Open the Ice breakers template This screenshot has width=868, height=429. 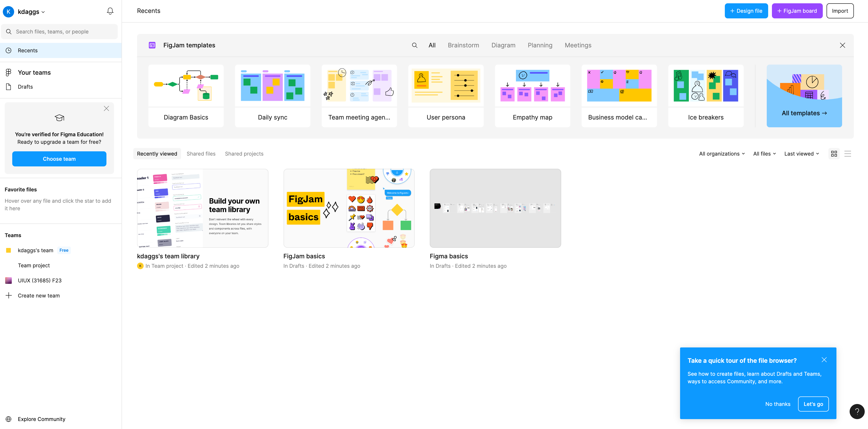point(706,96)
